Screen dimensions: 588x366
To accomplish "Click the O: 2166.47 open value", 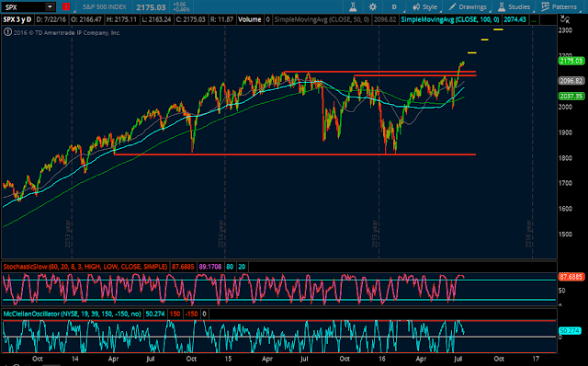I will [86, 19].
